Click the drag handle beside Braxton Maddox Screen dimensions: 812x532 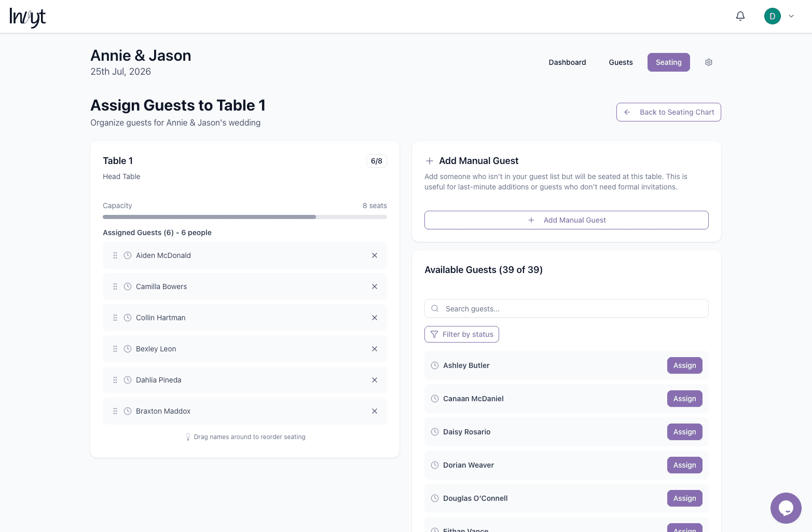coord(115,411)
